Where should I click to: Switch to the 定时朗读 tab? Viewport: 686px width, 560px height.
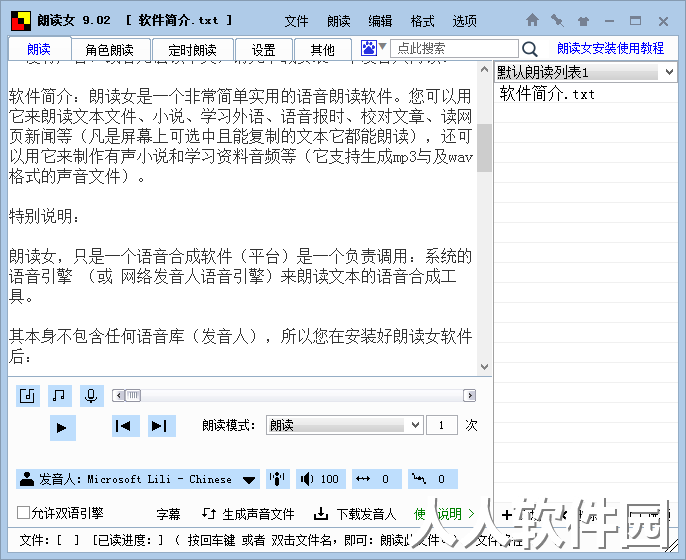pos(192,50)
